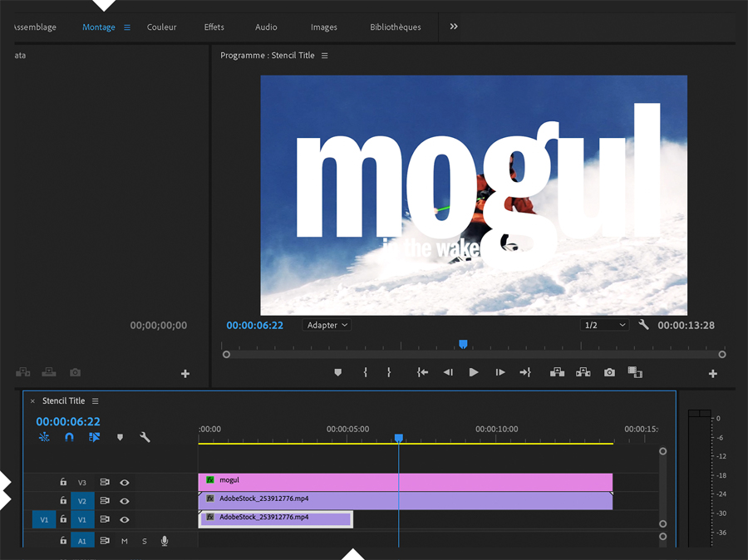748x560 pixels.
Task: Open Program monitor wrench settings
Action: point(643,325)
